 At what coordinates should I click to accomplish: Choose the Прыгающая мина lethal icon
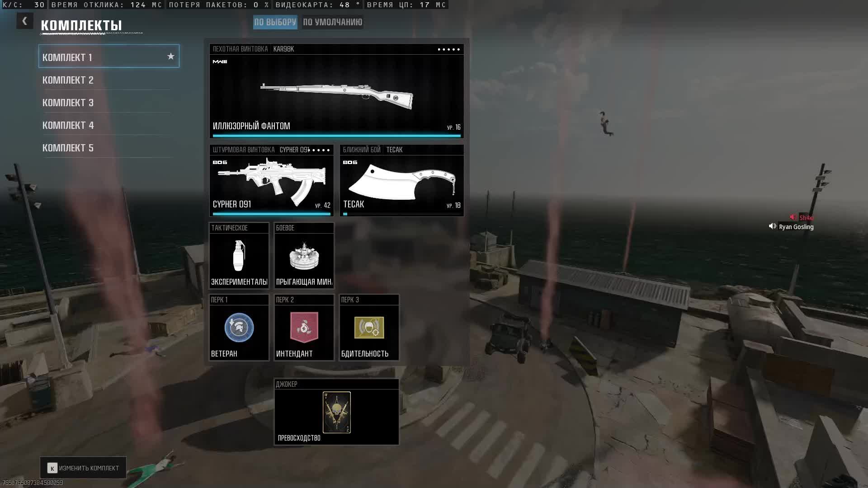[304, 256]
